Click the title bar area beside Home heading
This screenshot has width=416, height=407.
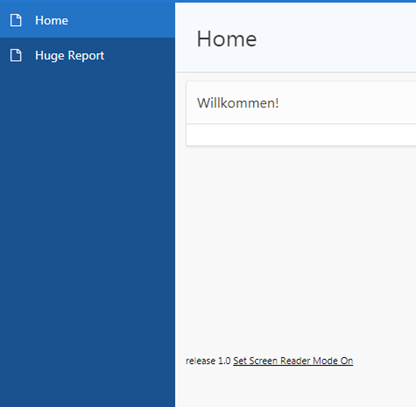[337, 38]
